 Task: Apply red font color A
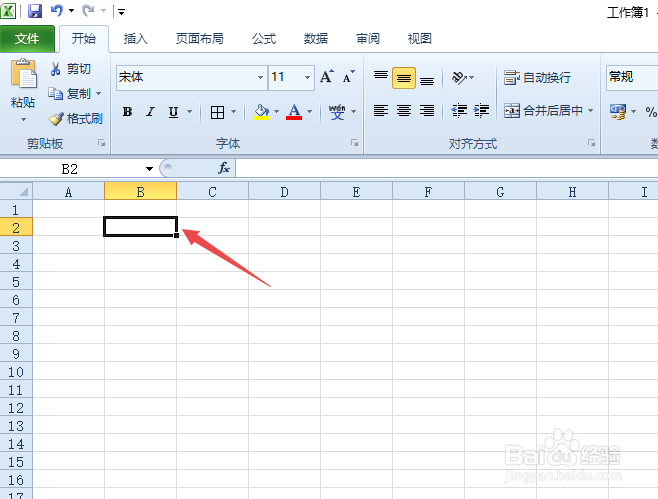tap(294, 112)
